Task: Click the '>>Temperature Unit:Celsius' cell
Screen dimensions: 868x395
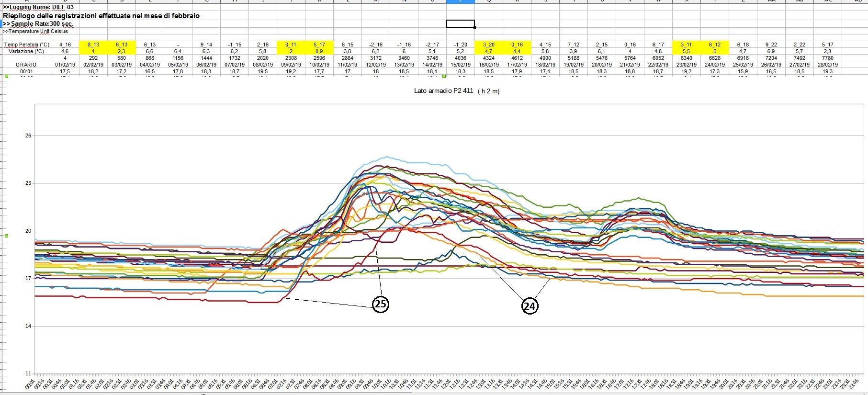Action: [x=36, y=31]
